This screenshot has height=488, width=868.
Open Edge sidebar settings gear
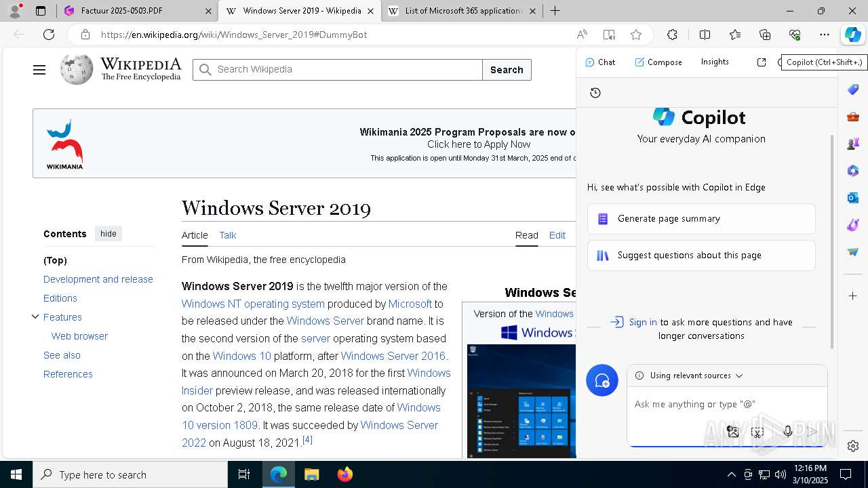pyautogui.click(x=853, y=446)
